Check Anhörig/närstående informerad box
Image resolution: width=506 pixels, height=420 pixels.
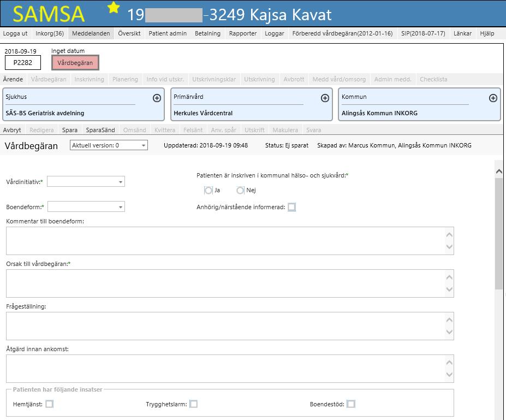click(x=291, y=207)
